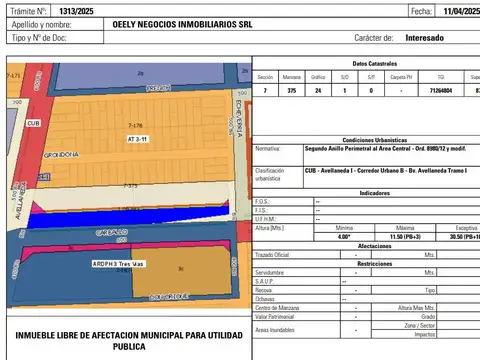Click the 'Altura Max Mts.' label
This screenshot has width=480, height=360.
[x=416, y=308]
